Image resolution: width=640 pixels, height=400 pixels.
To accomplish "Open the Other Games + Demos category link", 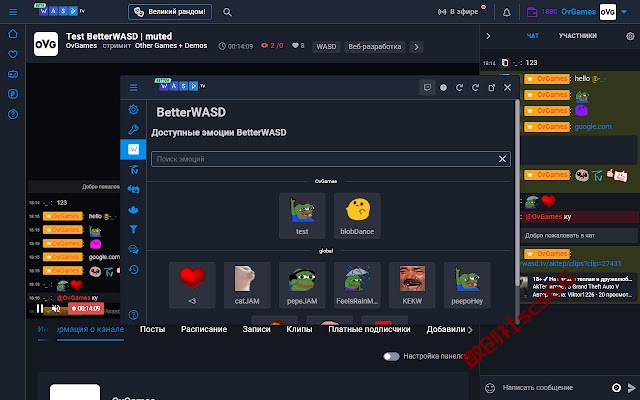I will click(x=171, y=46).
